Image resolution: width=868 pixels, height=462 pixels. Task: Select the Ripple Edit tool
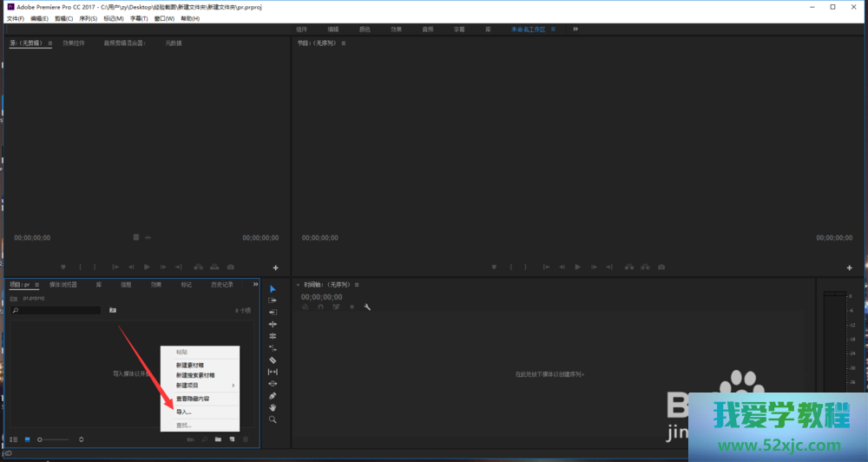[x=273, y=312]
